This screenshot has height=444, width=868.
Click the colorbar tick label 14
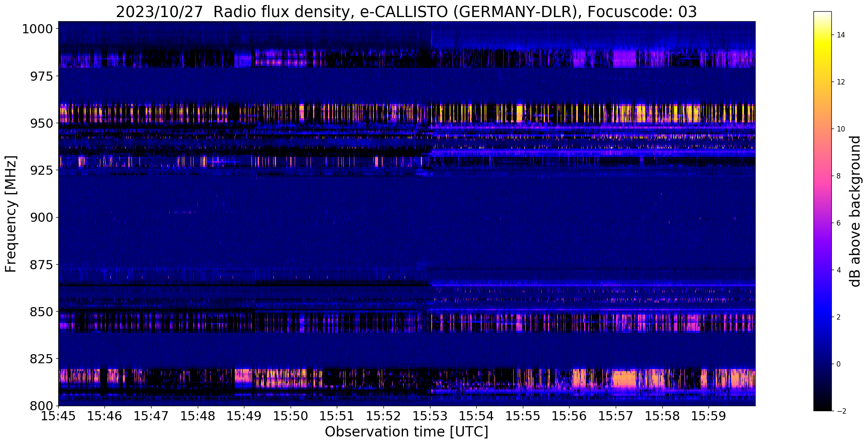(x=841, y=35)
